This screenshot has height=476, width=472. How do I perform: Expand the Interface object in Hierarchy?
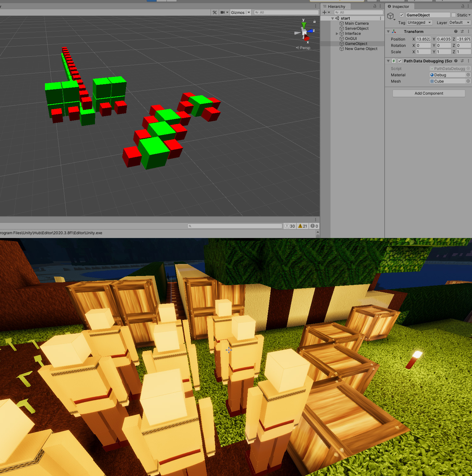[337, 34]
